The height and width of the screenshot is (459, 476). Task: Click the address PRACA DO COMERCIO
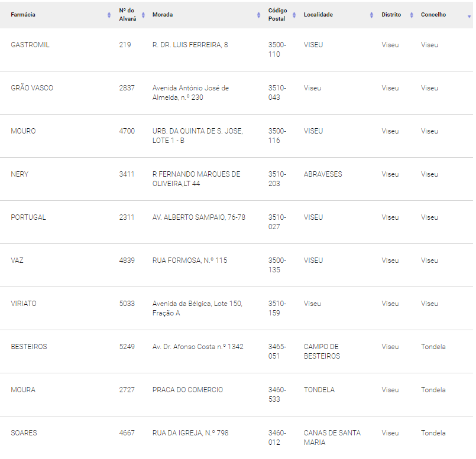click(187, 389)
